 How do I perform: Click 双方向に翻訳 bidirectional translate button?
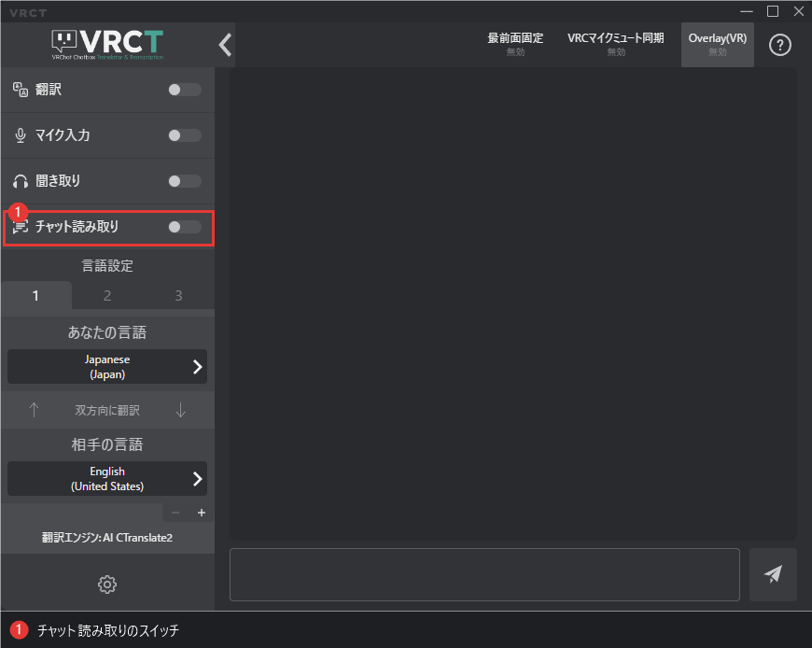(107, 410)
